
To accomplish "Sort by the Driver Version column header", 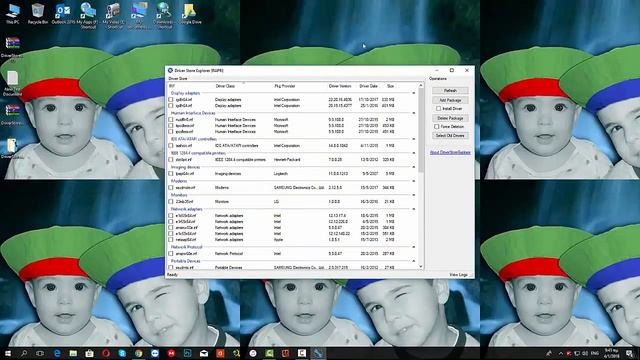I will tap(340, 86).
